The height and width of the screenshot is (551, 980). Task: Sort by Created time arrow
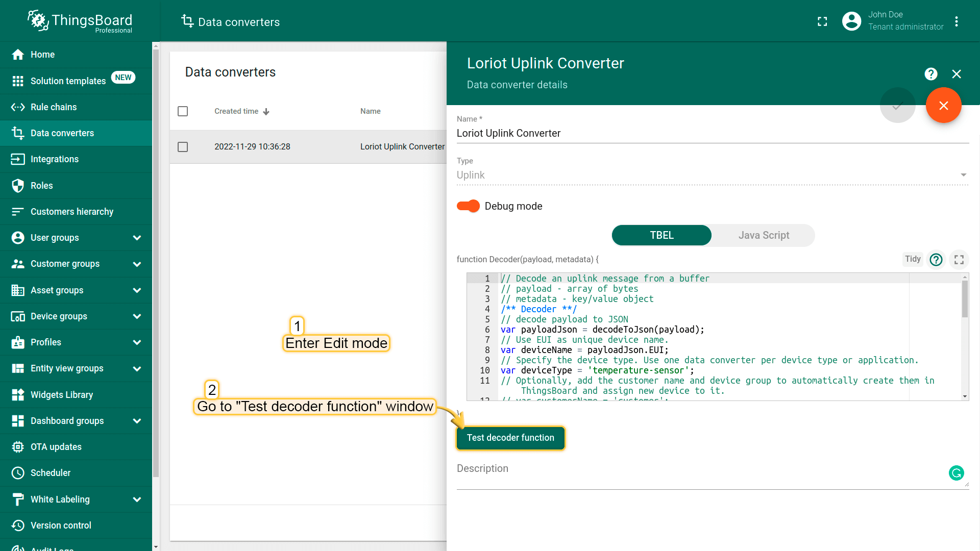point(266,112)
